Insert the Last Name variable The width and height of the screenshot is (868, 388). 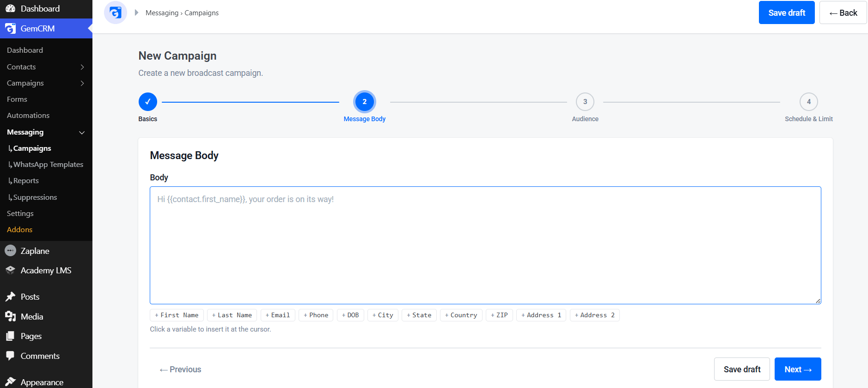(232, 315)
